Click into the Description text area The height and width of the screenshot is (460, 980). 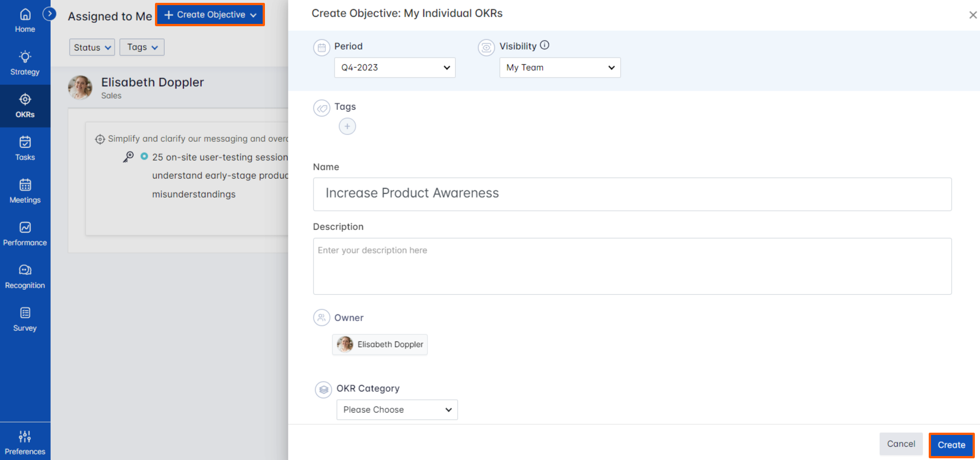[631, 266]
